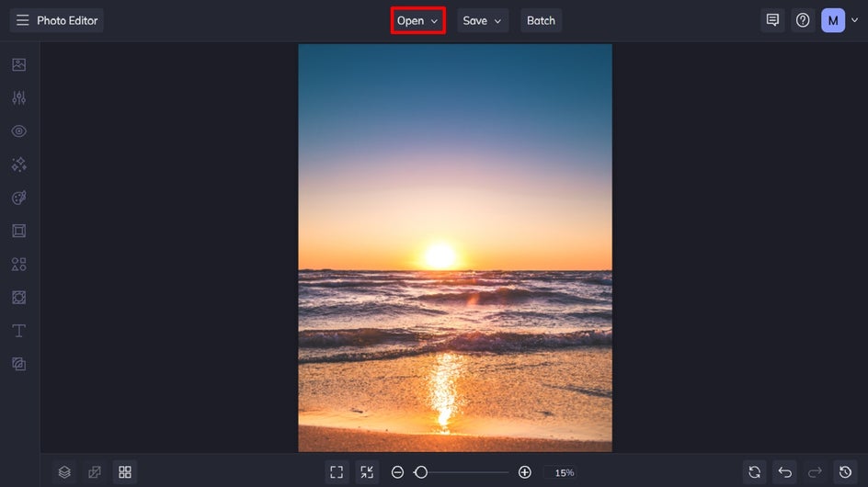
Task: Click the M profile avatar
Action: pyautogui.click(x=833, y=20)
